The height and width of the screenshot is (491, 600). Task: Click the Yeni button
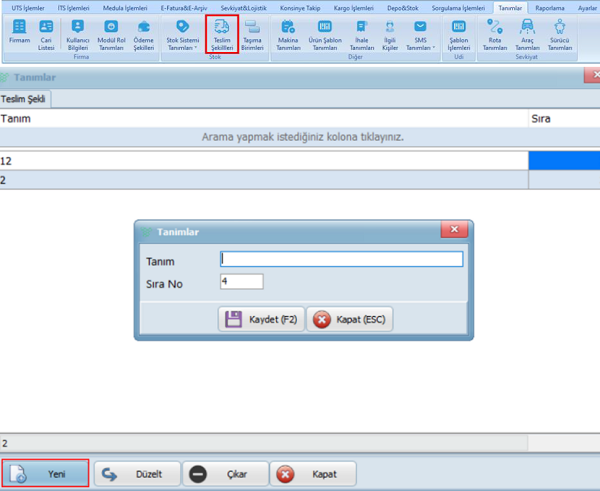point(45,474)
